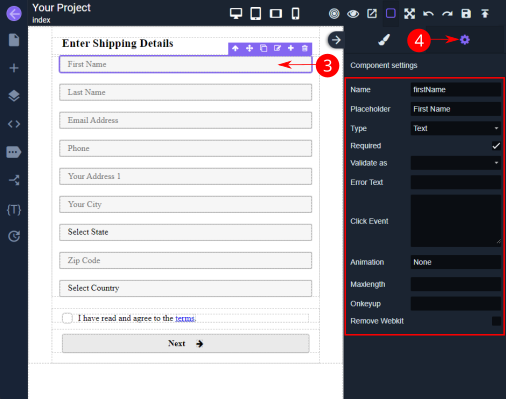Open the pages document icon in sidebar
The image size is (506, 399).
14,40
